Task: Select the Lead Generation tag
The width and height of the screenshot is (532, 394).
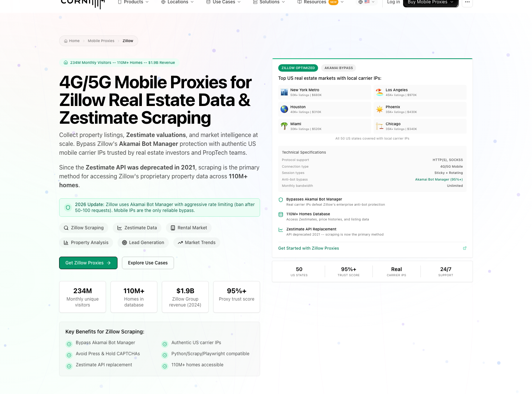Action: (143, 243)
